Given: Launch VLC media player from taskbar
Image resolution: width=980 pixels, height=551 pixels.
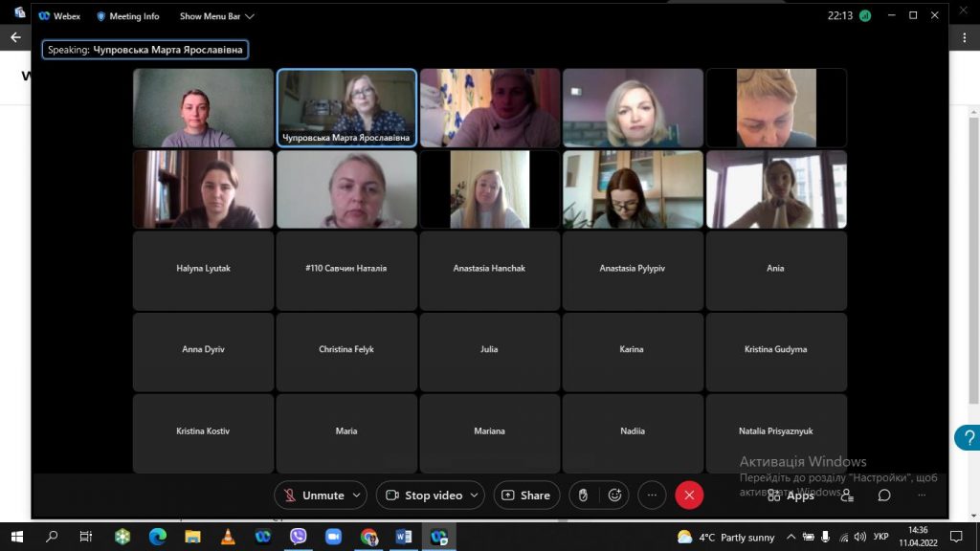Looking at the screenshot, I should click(x=228, y=537).
